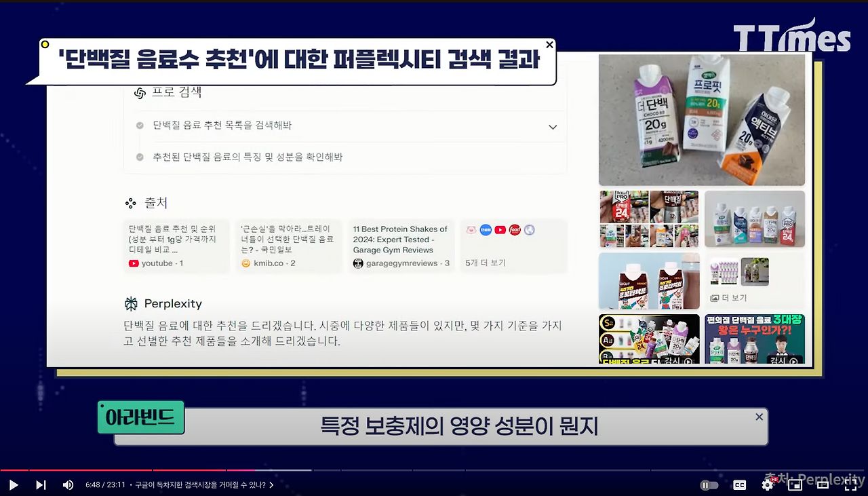
Task: Enable theater mode view
Action: [x=823, y=485]
